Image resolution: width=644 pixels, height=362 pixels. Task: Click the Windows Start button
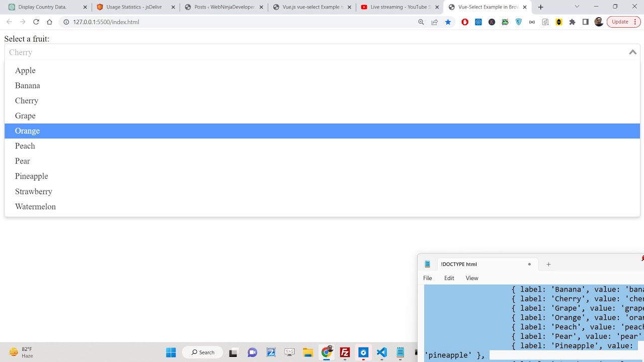(171, 352)
